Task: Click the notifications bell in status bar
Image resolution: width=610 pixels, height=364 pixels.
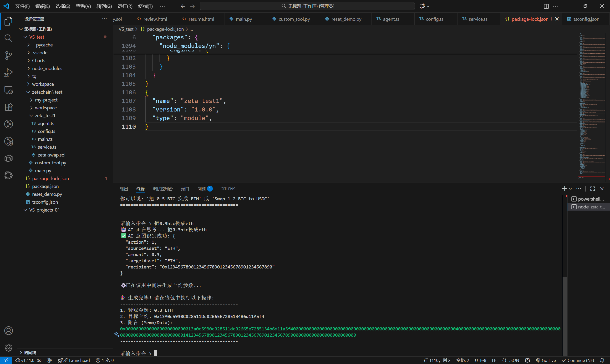Action: pyautogui.click(x=602, y=360)
